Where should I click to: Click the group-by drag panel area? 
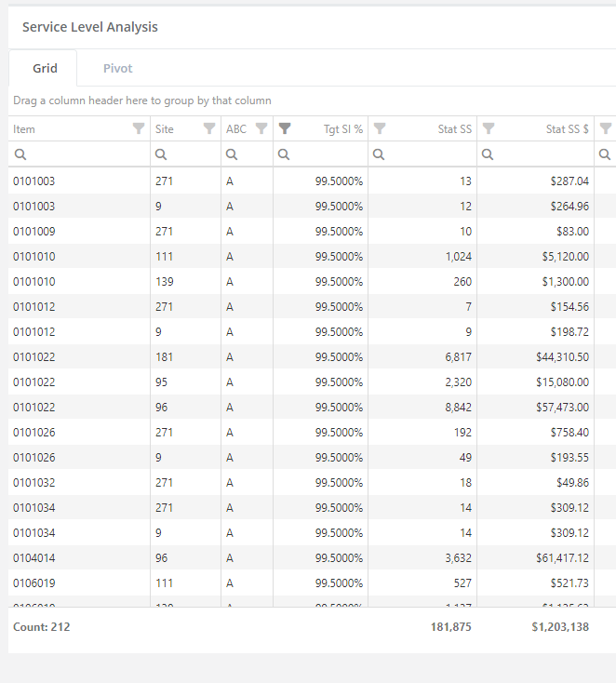click(312, 100)
